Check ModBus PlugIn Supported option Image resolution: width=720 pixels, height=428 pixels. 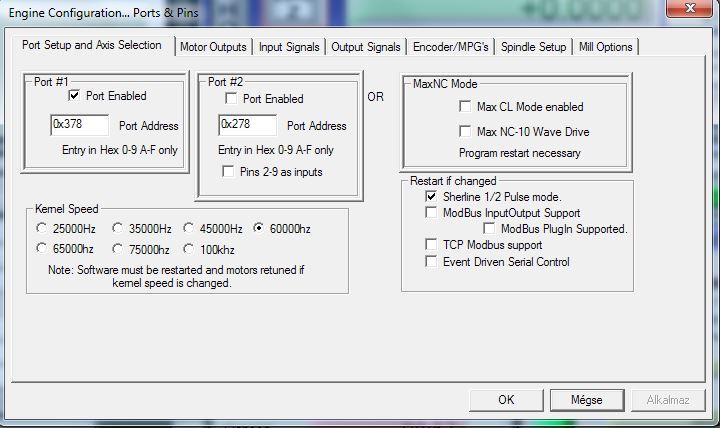click(x=489, y=228)
